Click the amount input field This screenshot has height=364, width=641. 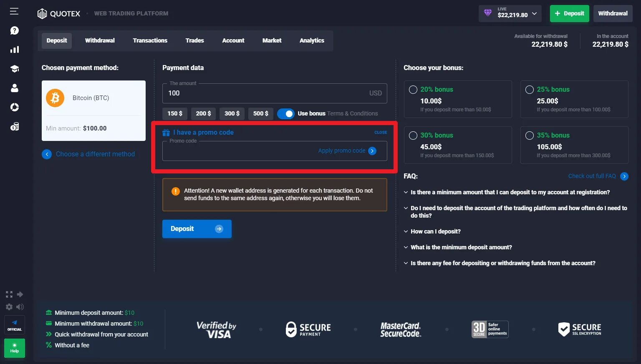tap(275, 93)
